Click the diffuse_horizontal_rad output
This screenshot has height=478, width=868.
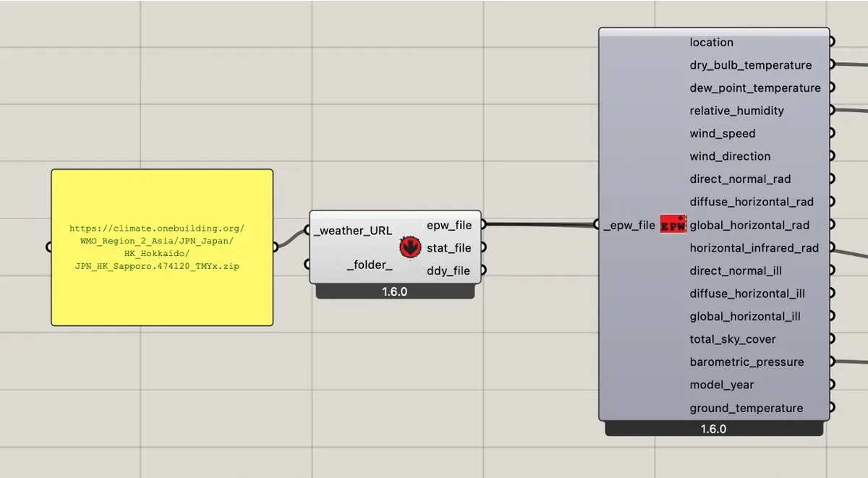752,202
